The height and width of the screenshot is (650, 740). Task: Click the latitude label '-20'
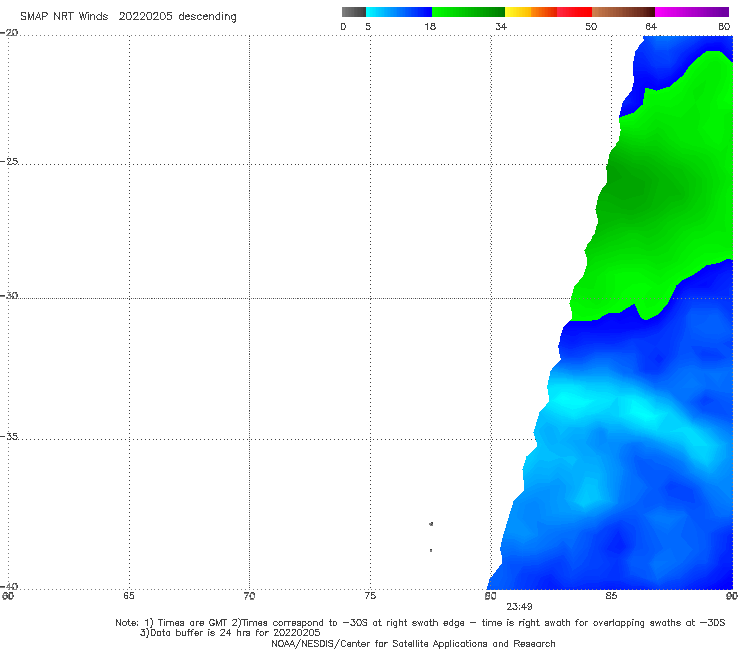pos(9,33)
